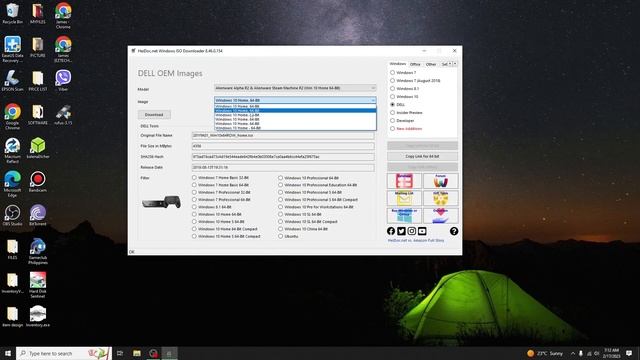640x360 pixels.
Task: Open the Forum tile icon
Action: pos(440,181)
